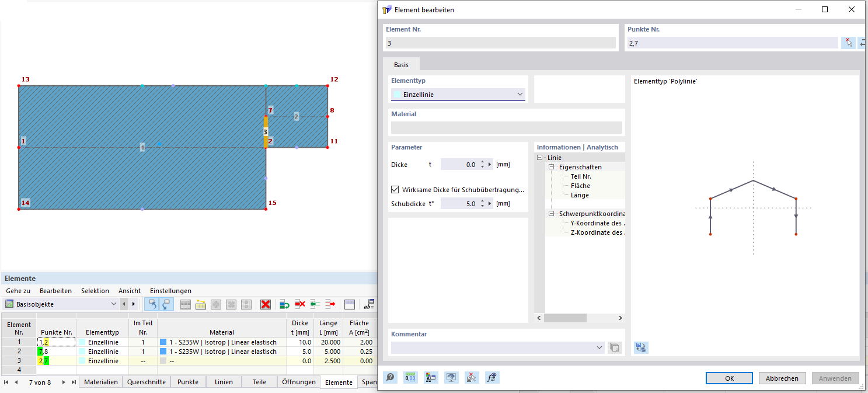Click the grayed plus icon in Elemente toolbar
This screenshot has width=868, height=393.
coord(216,304)
